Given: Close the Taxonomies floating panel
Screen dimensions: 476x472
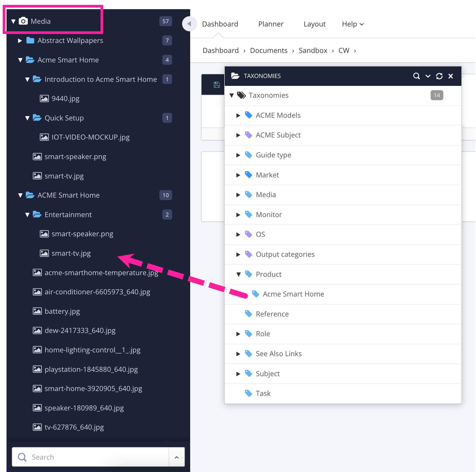Looking at the screenshot, I should [x=451, y=76].
